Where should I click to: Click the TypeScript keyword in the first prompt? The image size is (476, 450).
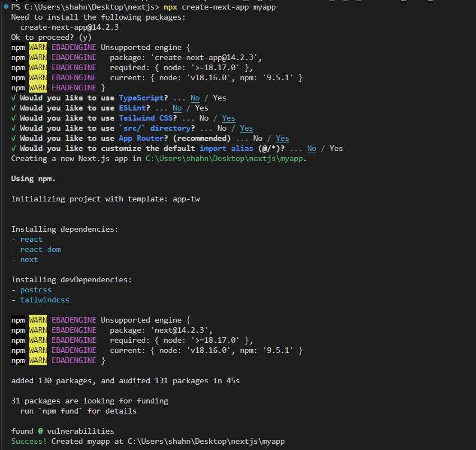pyautogui.click(x=141, y=98)
